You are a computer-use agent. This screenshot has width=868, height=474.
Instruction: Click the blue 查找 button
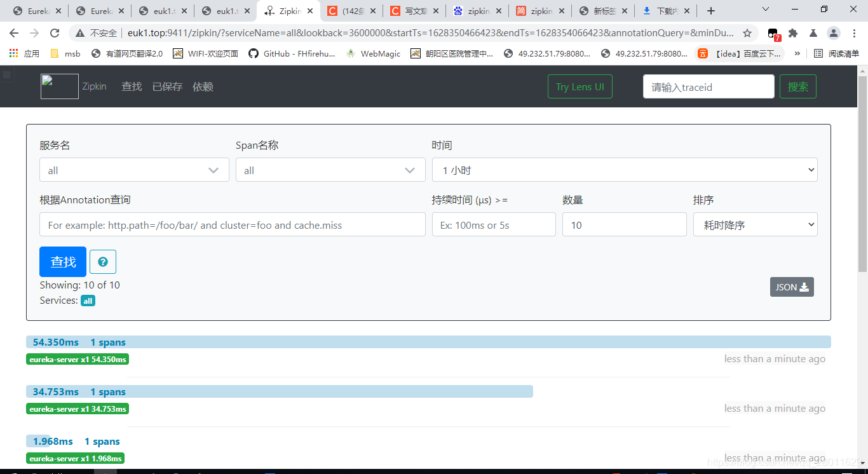pos(63,262)
